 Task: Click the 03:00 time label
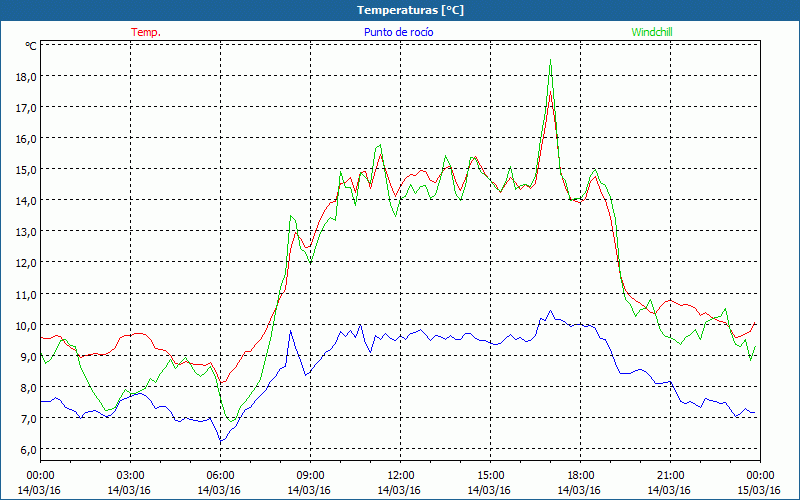tap(130, 476)
